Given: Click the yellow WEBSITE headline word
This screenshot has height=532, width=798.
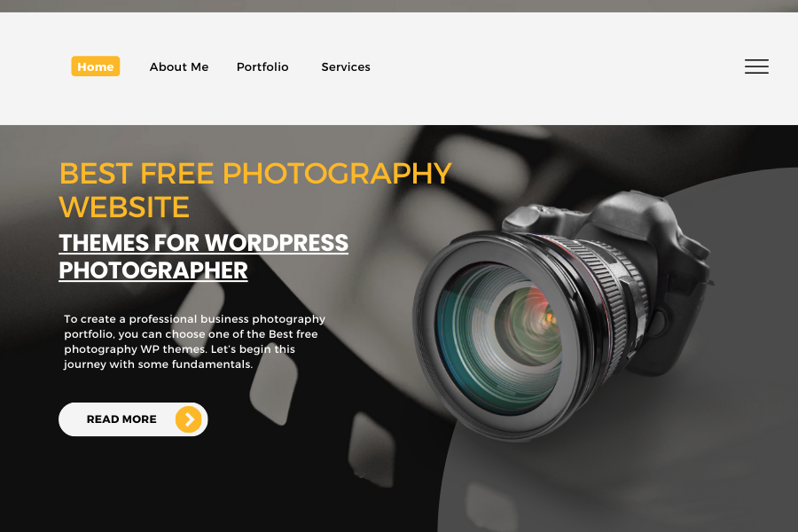Looking at the screenshot, I should pyautogui.click(x=124, y=207).
